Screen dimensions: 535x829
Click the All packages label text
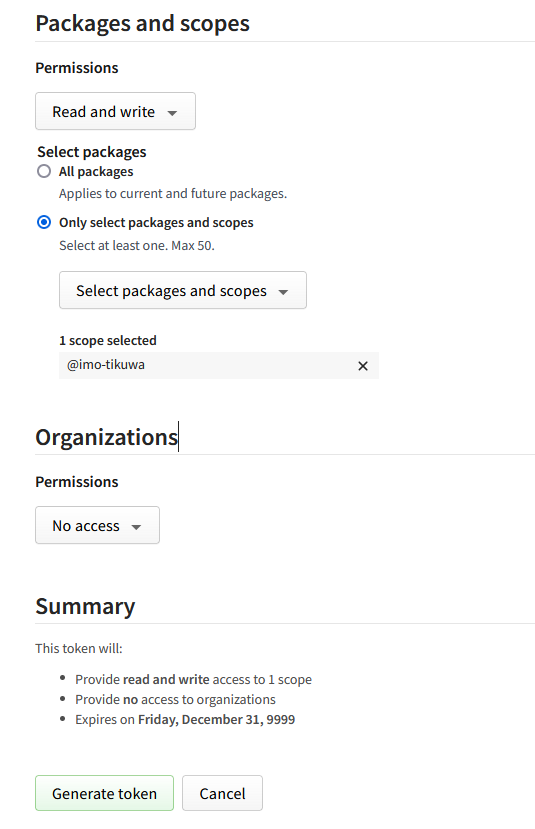[x=96, y=172]
